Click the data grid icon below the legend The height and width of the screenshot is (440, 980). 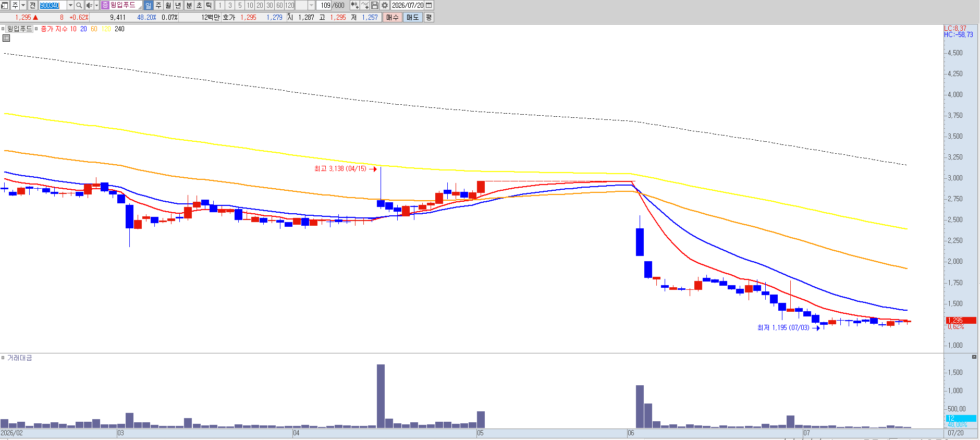coord(6,38)
